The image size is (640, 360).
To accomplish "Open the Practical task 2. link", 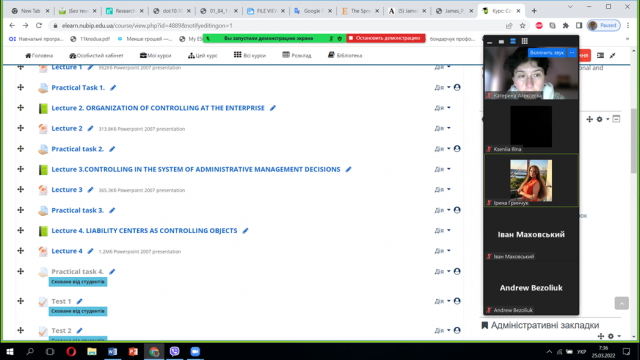I will pyautogui.click(x=78, y=149).
